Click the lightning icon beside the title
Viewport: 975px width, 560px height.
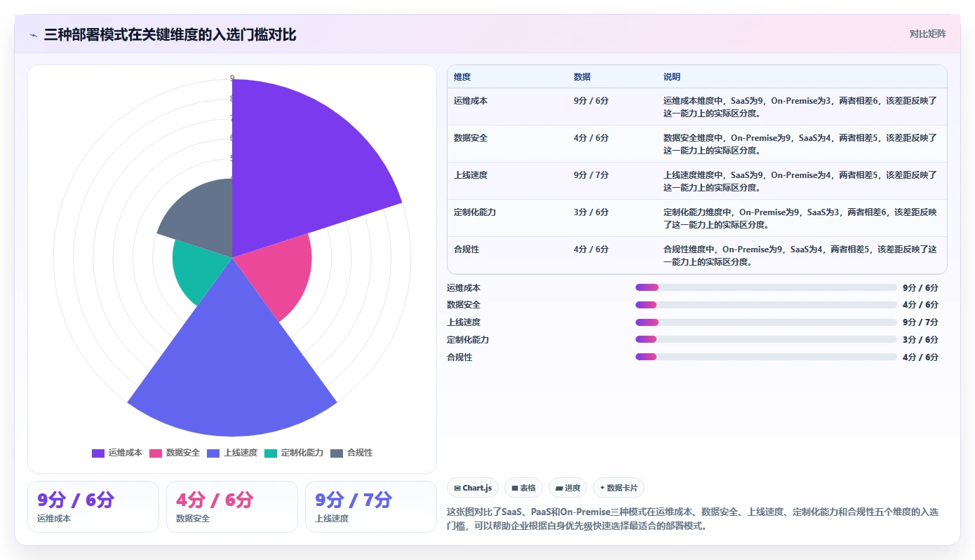coord(33,34)
